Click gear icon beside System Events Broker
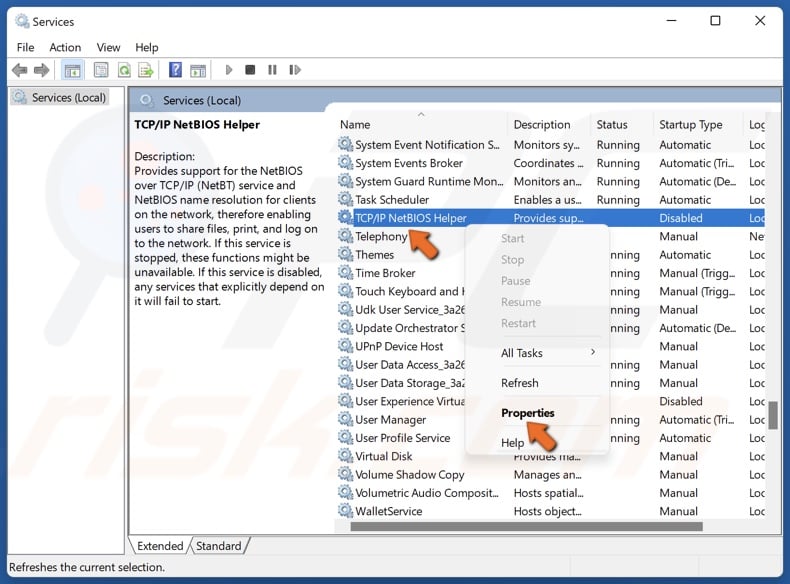Viewport: 790px width, 584px height. (x=345, y=163)
